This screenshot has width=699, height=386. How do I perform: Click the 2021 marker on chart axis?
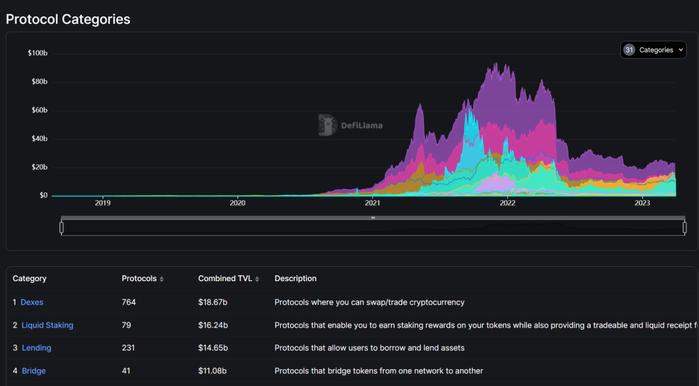click(x=373, y=203)
